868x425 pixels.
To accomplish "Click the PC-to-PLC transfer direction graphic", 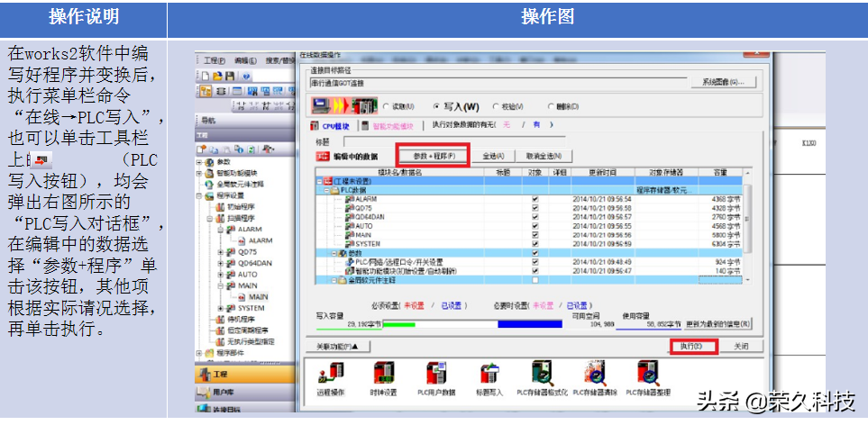I will pyautogui.click(x=343, y=105).
